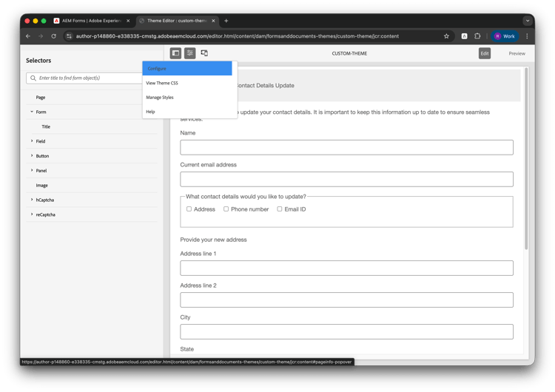555x392 pixels.
Task: Open the Work profile button
Action: click(505, 36)
